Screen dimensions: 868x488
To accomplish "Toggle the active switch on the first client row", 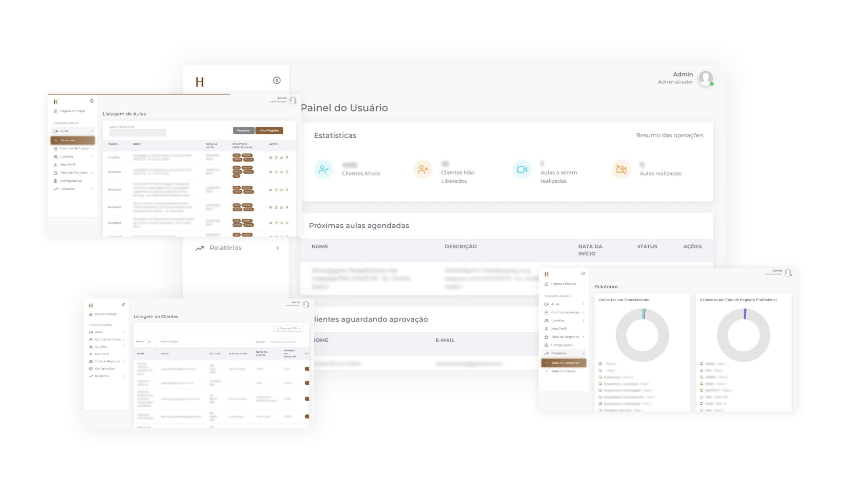I will [x=307, y=369].
